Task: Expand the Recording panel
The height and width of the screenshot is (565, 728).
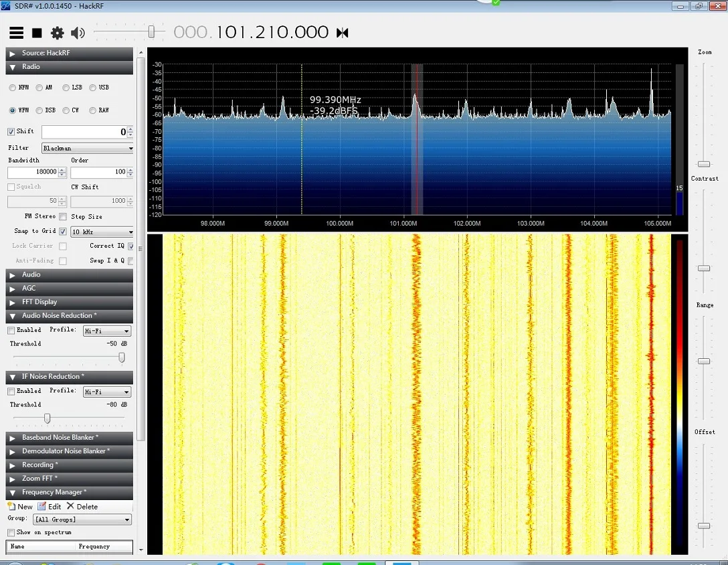Action: (x=69, y=465)
